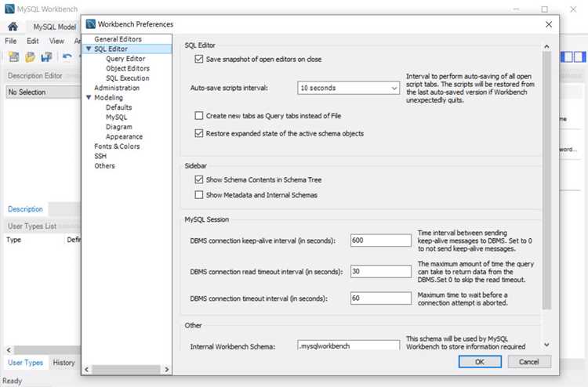Select SQL Execution in preferences tree
The image size is (588, 387).
(x=128, y=78)
